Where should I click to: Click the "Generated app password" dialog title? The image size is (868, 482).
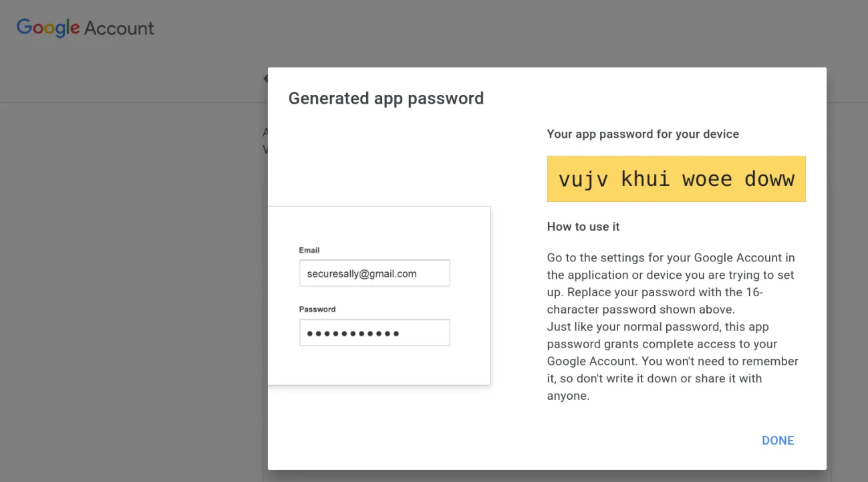tap(386, 98)
